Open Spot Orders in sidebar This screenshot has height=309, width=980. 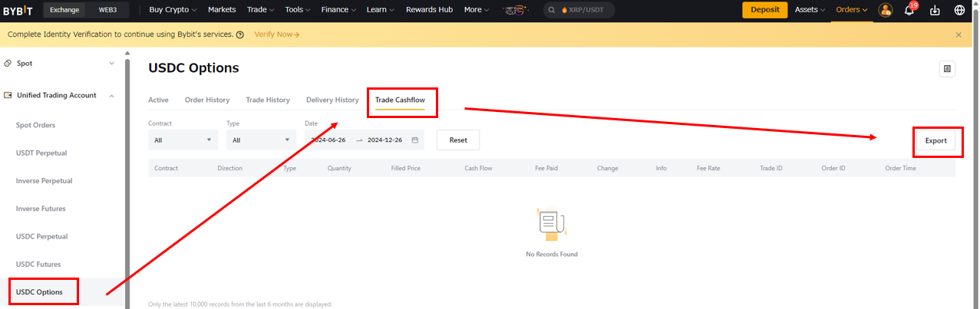[x=35, y=125]
